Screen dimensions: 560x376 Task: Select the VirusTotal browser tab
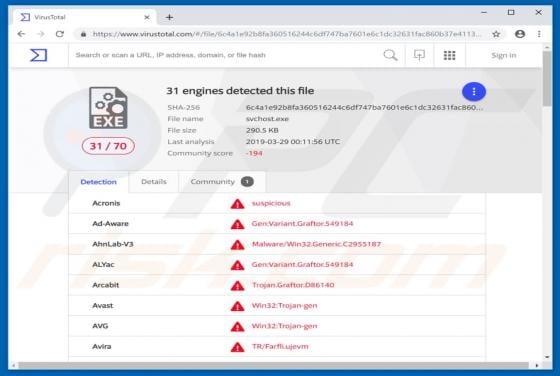[85, 17]
